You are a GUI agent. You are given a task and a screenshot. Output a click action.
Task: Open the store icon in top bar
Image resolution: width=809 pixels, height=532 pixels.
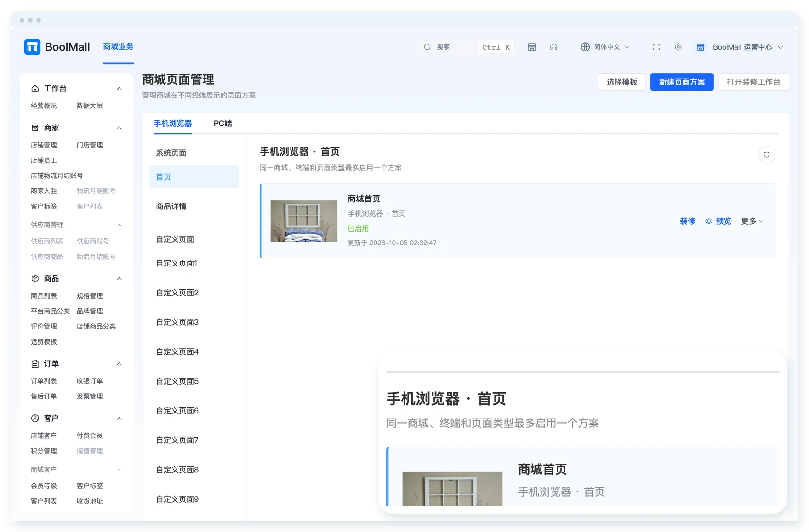532,47
